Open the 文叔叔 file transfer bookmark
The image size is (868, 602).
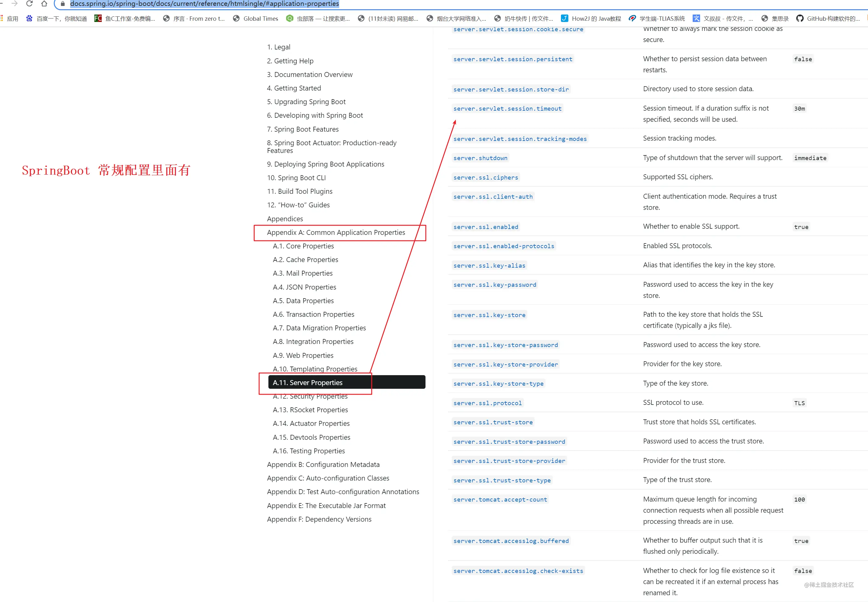(x=723, y=19)
